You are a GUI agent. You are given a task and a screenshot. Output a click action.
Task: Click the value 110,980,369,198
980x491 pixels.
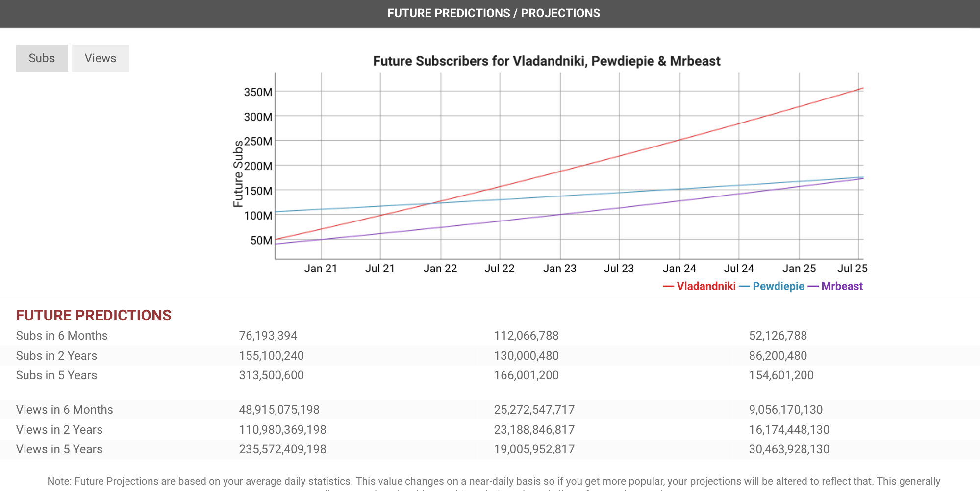(x=283, y=430)
